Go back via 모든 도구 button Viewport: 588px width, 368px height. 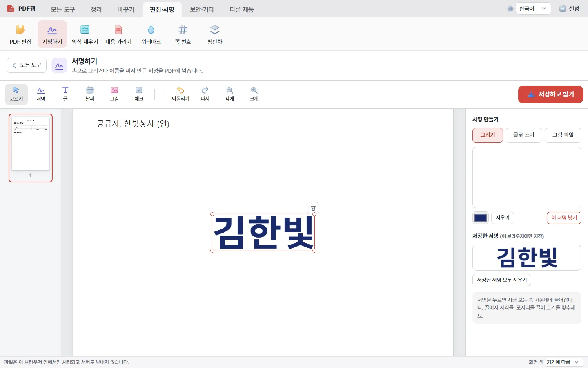pos(27,65)
